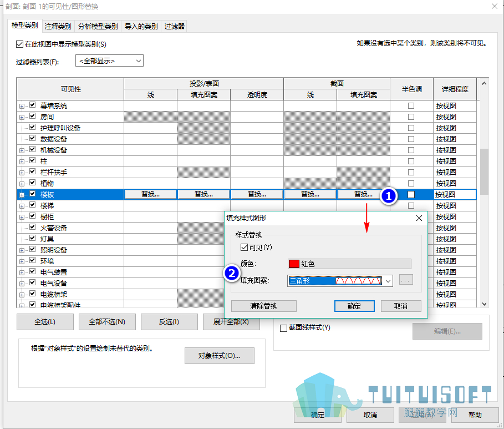Toggle the 半色调 checkbox in 柱 row
The width and height of the screenshot is (504, 429).
411,161
